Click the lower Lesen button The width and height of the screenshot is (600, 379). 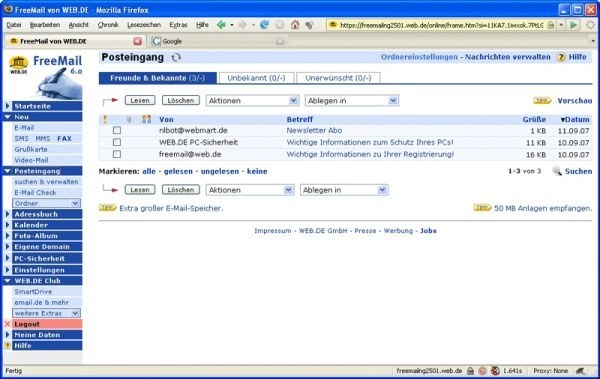tap(140, 190)
